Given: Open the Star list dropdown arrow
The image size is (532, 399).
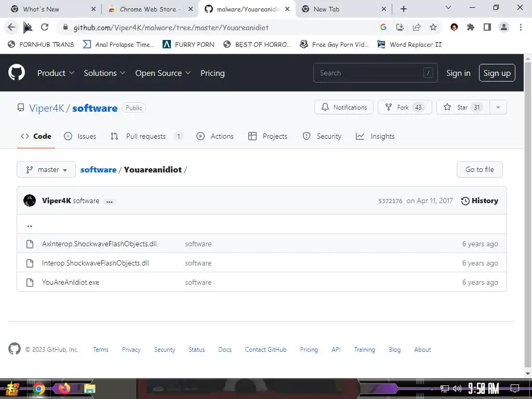Looking at the screenshot, I should [498, 107].
